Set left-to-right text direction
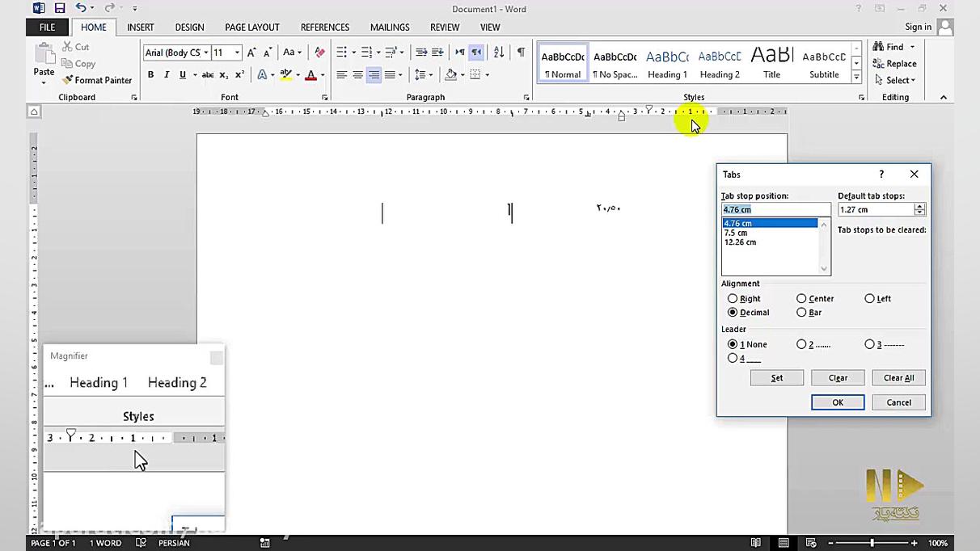This screenshot has height=551, width=980. coord(460,53)
